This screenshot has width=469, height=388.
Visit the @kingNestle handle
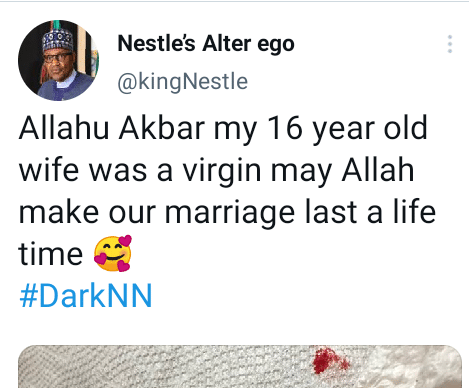(182, 82)
